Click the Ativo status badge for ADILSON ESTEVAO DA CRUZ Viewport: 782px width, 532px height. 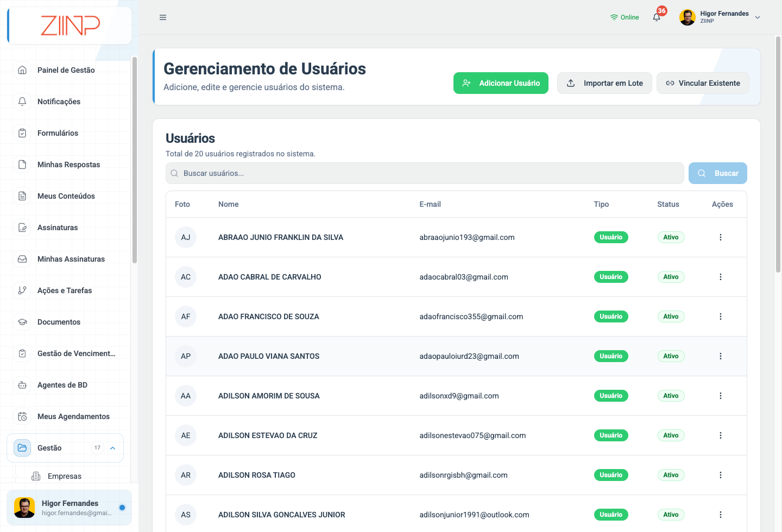pyautogui.click(x=671, y=435)
